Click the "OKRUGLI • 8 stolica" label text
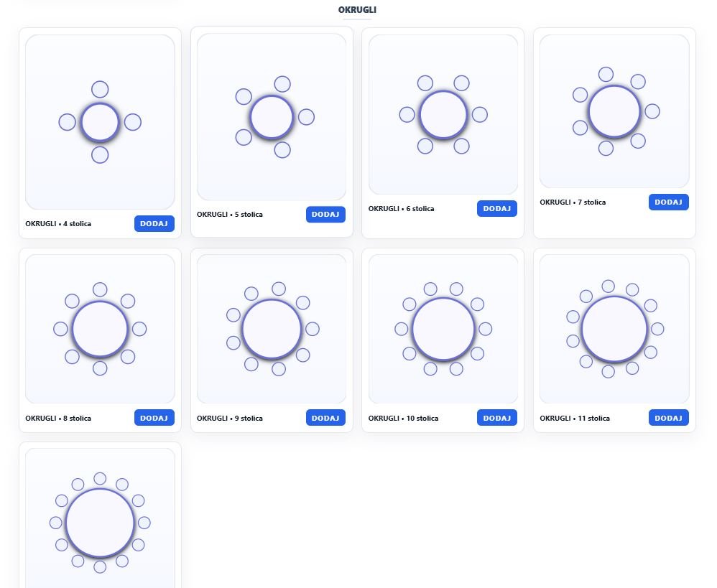 [58, 419]
